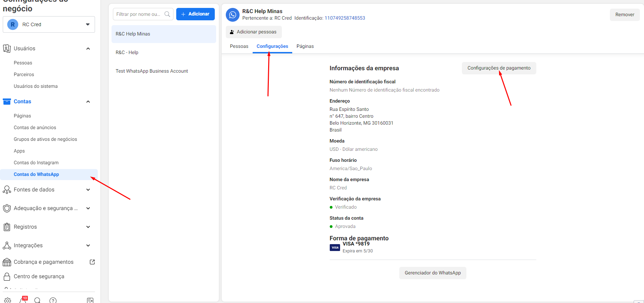Open Contas do Instagram
Screen dimensions: 644x303
click(36, 163)
